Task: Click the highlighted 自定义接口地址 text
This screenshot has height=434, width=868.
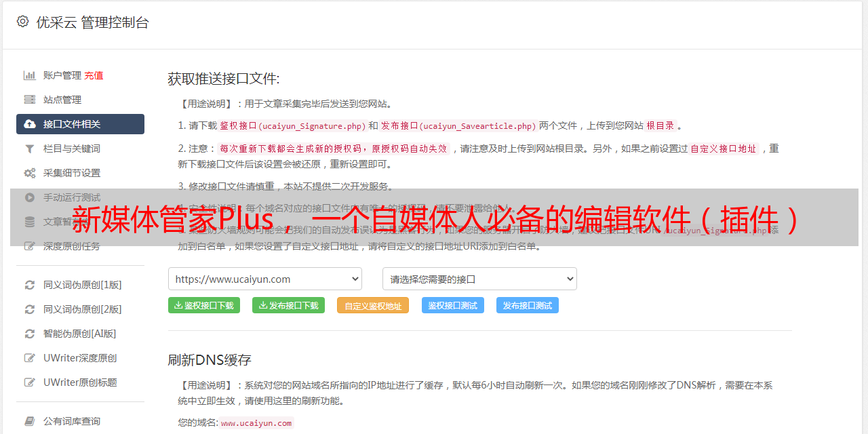Action: point(724,149)
